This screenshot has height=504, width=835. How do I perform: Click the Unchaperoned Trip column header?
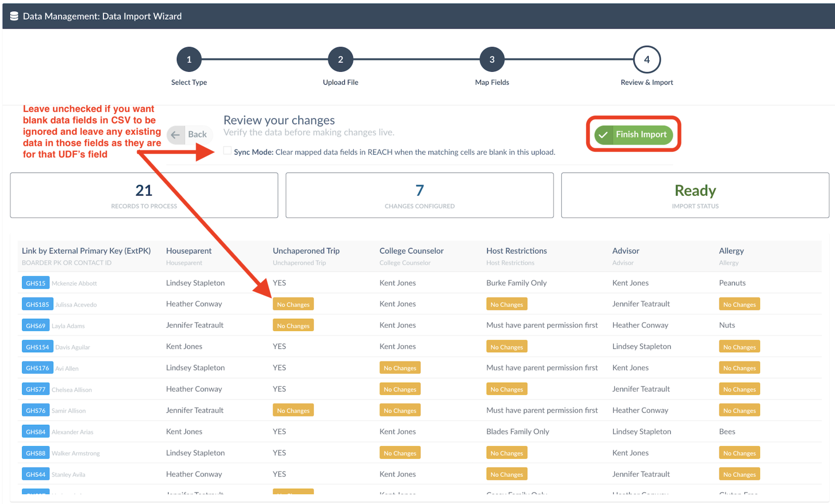click(306, 251)
